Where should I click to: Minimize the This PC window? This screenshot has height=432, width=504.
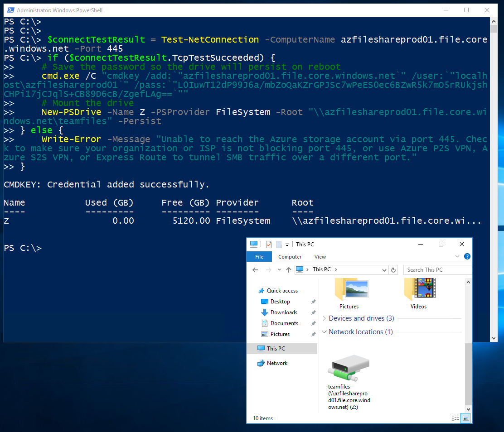tap(421, 244)
